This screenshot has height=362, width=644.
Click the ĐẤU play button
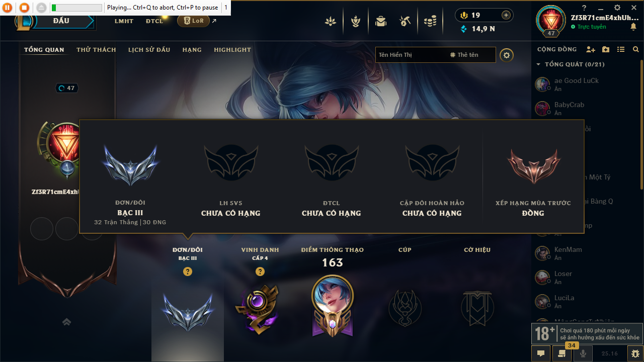[61, 21]
